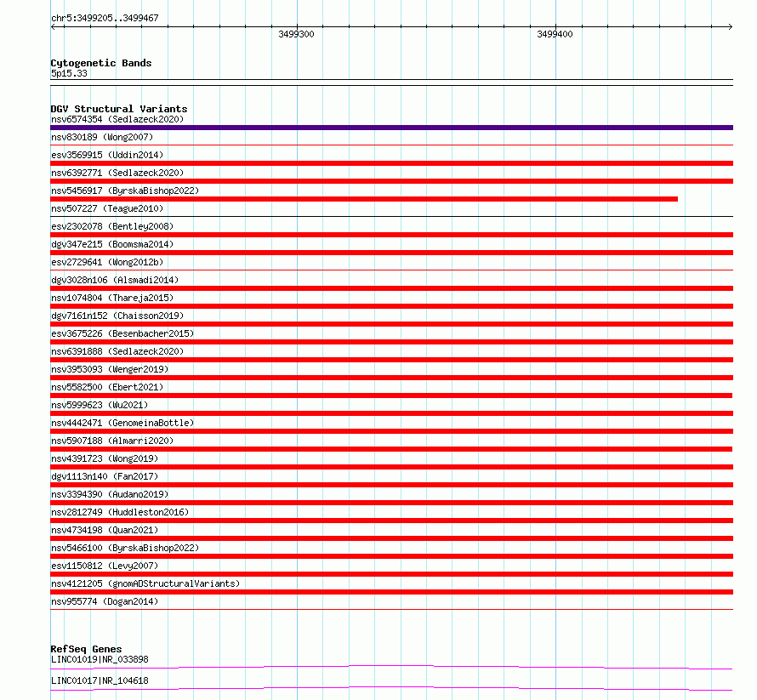Viewport: 757px width, 700px height.
Task: Click the chr5:3499205..3499467 region label
Action: click(x=105, y=18)
